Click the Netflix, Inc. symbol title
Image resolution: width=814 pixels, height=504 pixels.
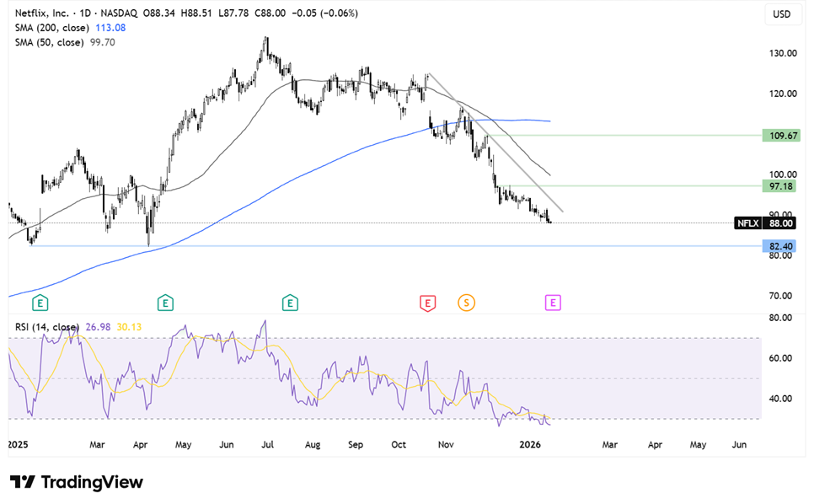tap(41, 13)
